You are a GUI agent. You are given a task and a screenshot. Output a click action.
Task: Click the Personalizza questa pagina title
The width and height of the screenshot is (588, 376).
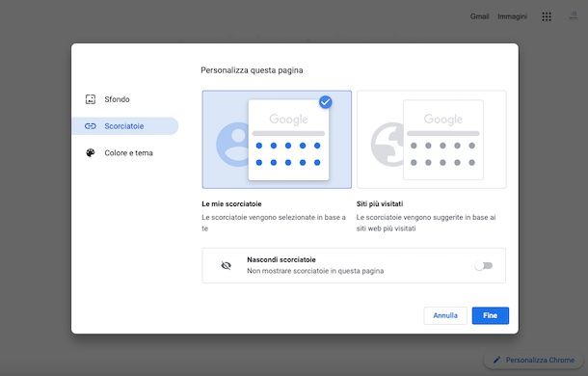tap(252, 70)
